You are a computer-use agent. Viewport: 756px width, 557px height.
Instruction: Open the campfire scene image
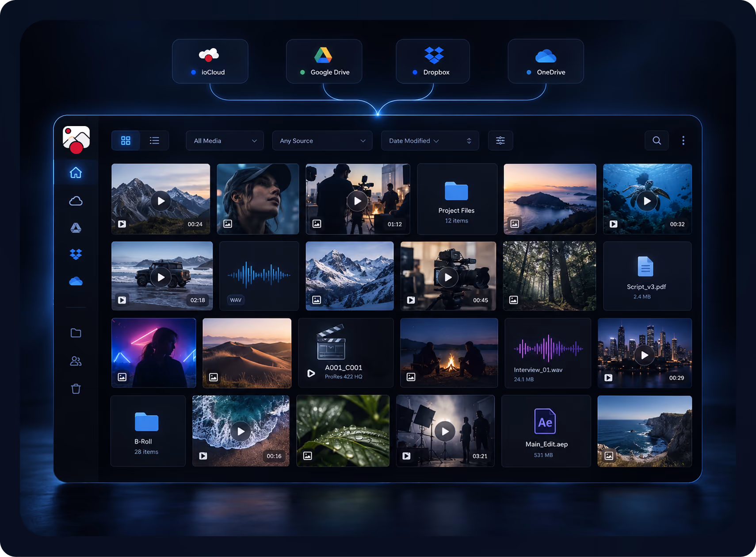point(449,353)
